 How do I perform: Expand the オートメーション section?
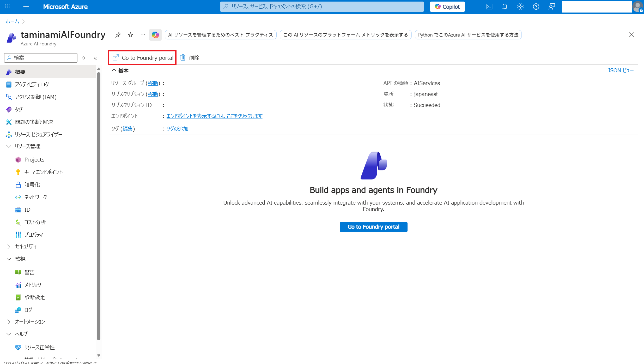pyautogui.click(x=9, y=322)
